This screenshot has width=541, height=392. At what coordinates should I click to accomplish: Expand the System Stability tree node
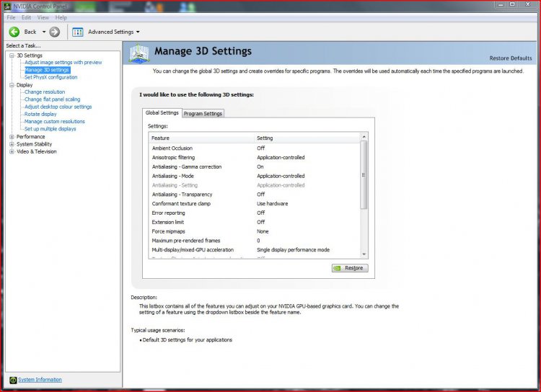[12, 144]
